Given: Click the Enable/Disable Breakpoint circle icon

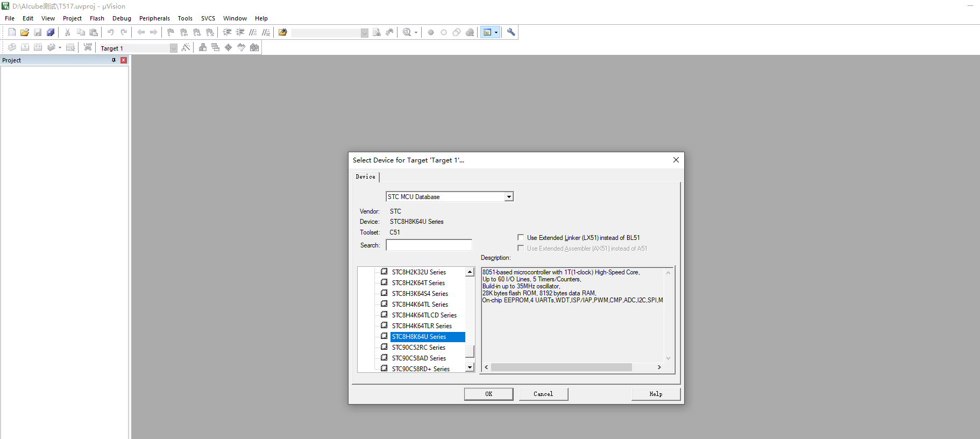Looking at the screenshot, I should click(444, 32).
